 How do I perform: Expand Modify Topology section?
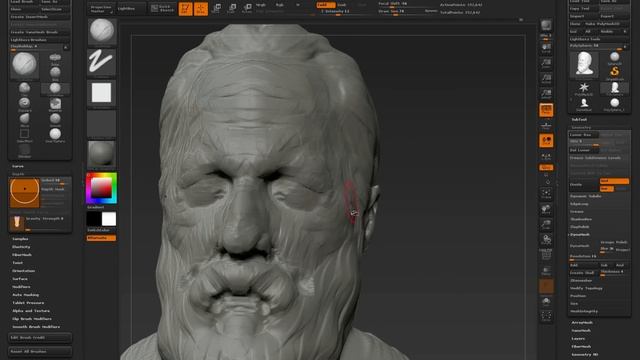coord(586,288)
